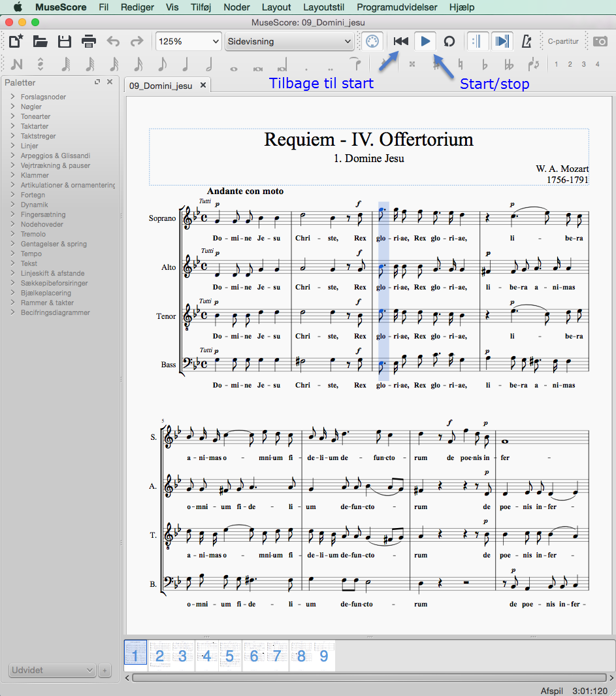Select voice 2
The height and width of the screenshot is (696, 616).
pyautogui.click(x=570, y=64)
